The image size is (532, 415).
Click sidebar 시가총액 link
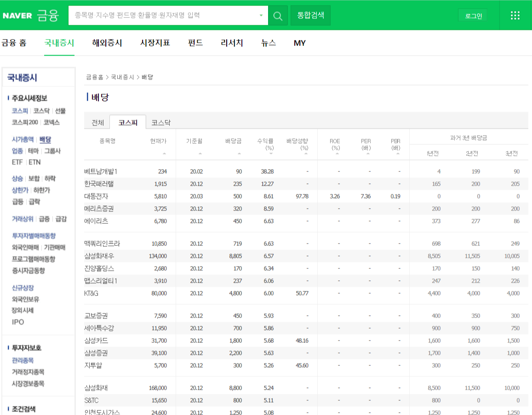(23, 139)
